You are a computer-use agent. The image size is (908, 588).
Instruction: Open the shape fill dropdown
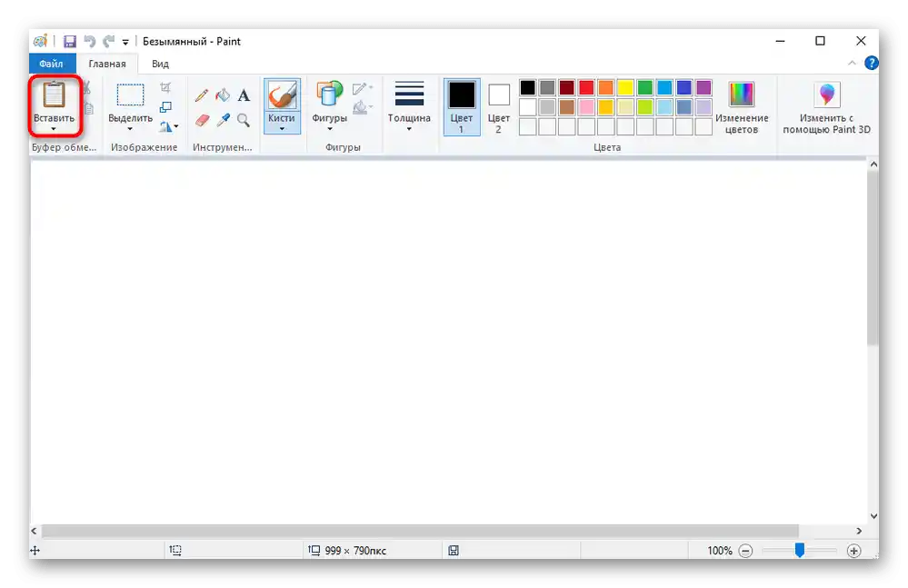click(x=363, y=107)
